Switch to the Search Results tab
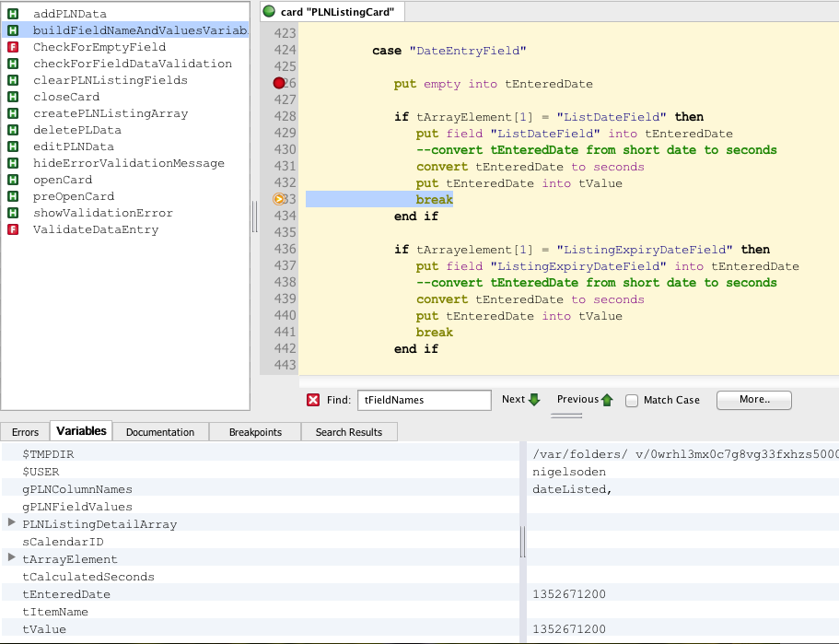 (x=350, y=432)
